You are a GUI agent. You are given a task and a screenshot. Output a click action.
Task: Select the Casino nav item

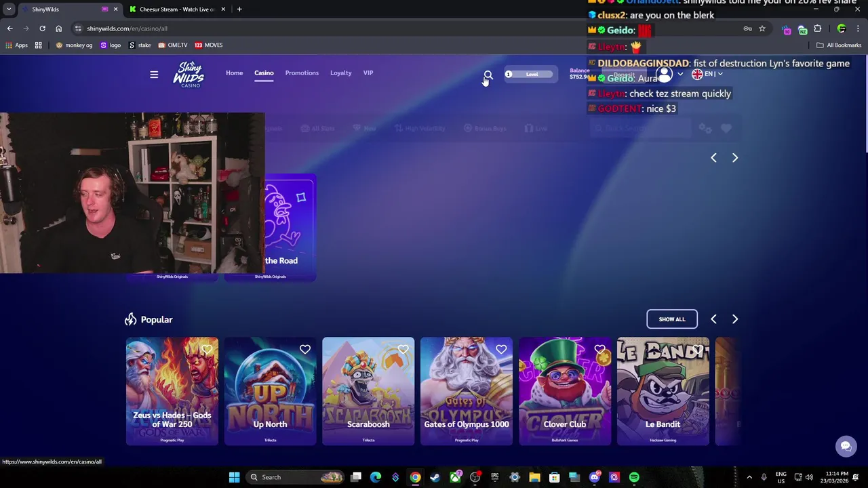point(264,73)
